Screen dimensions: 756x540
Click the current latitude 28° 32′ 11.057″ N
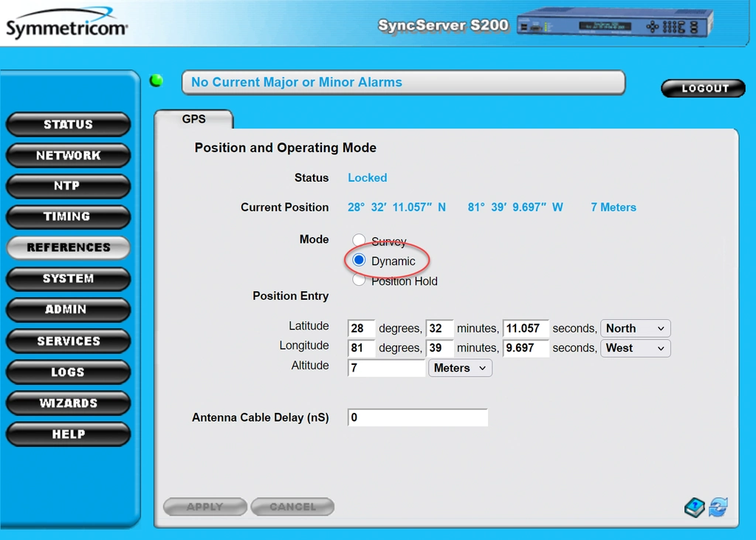tap(396, 207)
